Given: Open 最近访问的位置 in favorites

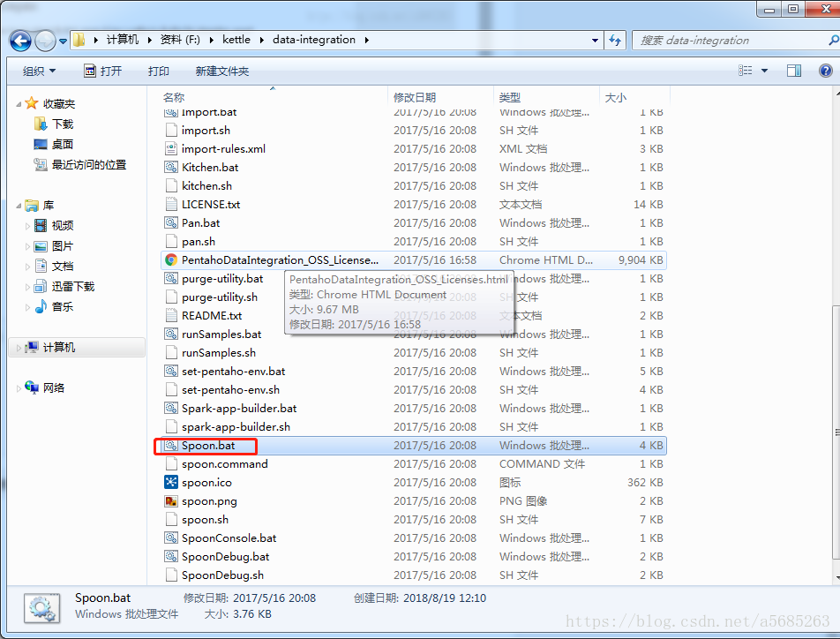Looking at the screenshot, I should coord(80,164).
